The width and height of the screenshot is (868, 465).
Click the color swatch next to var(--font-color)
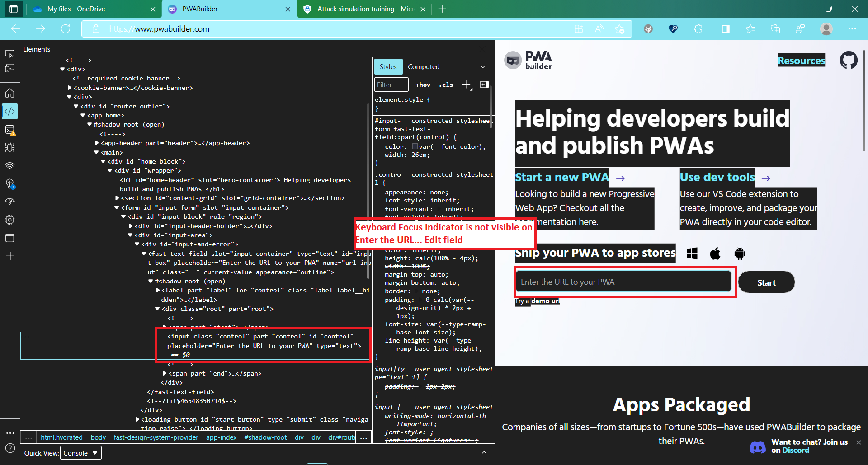(x=415, y=146)
